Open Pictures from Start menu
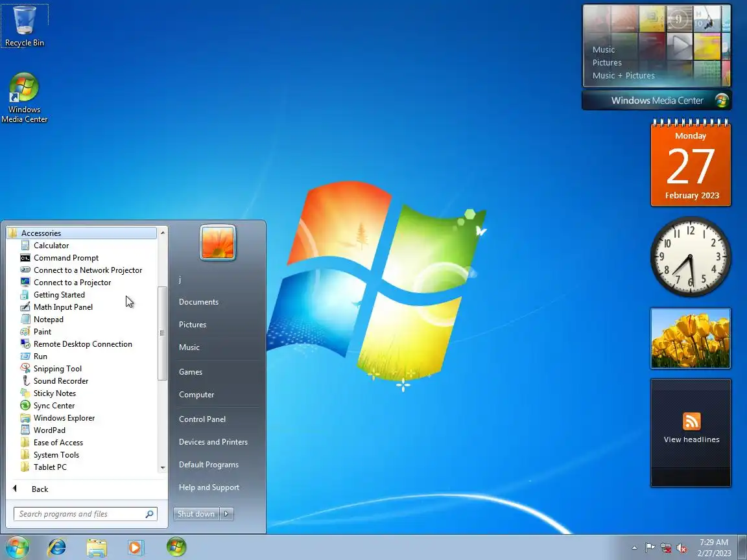747x560 pixels. click(x=193, y=325)
